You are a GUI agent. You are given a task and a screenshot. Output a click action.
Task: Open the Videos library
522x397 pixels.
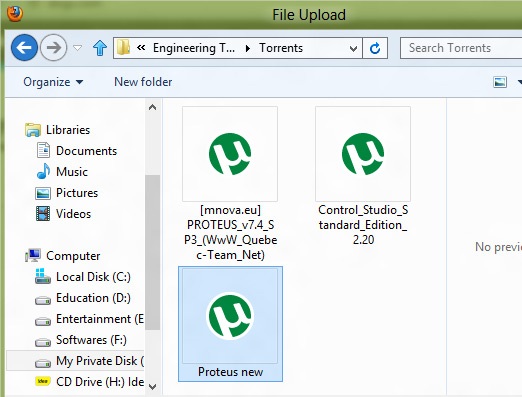[x=73, y=214]
